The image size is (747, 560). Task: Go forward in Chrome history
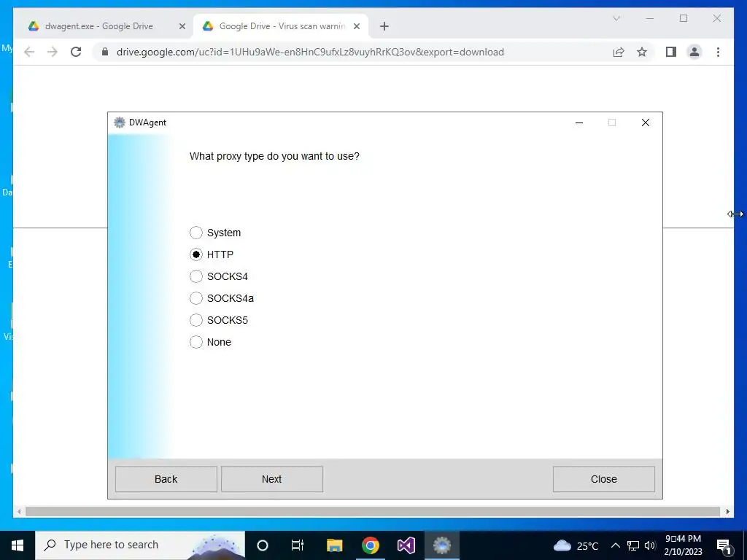point(53,52)
